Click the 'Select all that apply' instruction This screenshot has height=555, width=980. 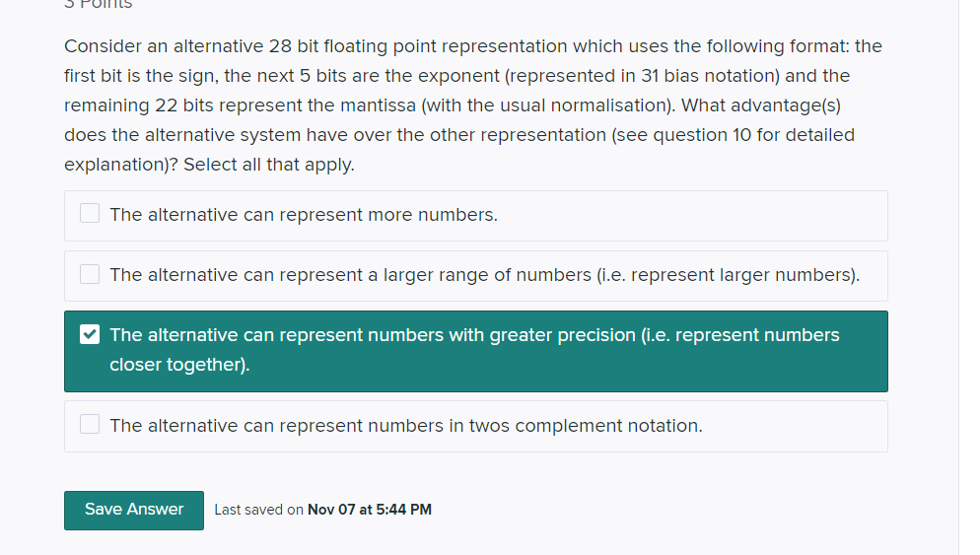268,165
